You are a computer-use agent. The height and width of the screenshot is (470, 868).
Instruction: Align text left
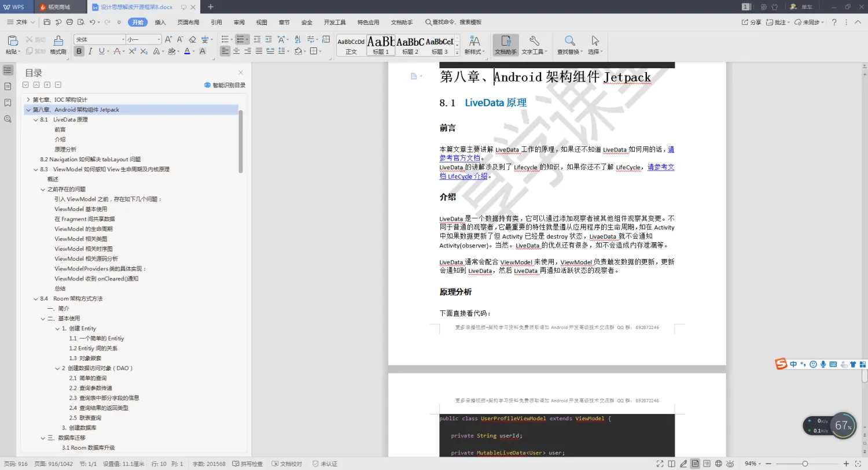click(x=225, y=51)
